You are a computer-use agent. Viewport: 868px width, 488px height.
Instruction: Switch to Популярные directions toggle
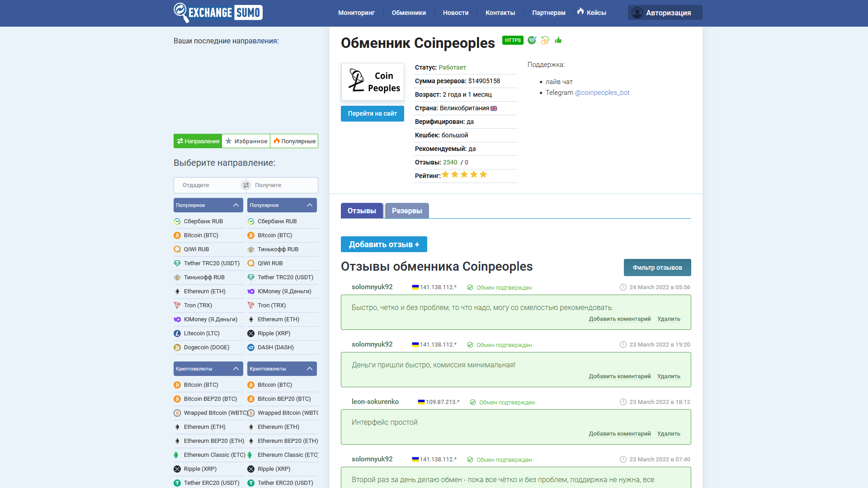[294, 141]
